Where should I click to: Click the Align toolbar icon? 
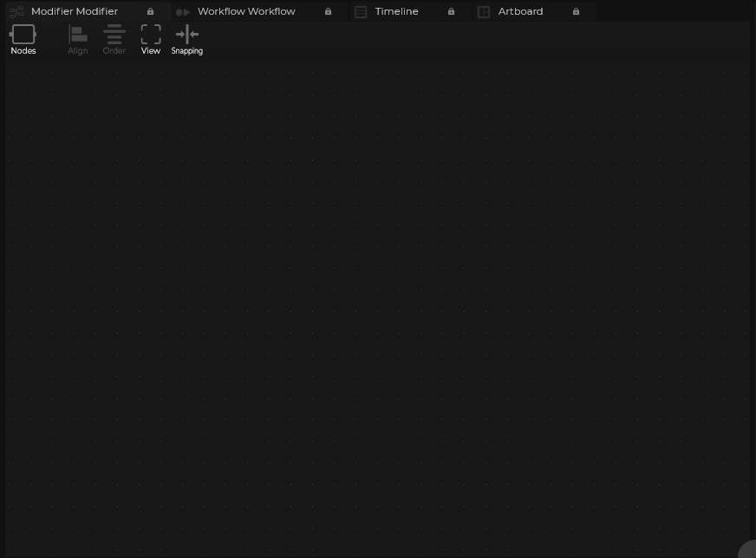[x=78, y=35]
